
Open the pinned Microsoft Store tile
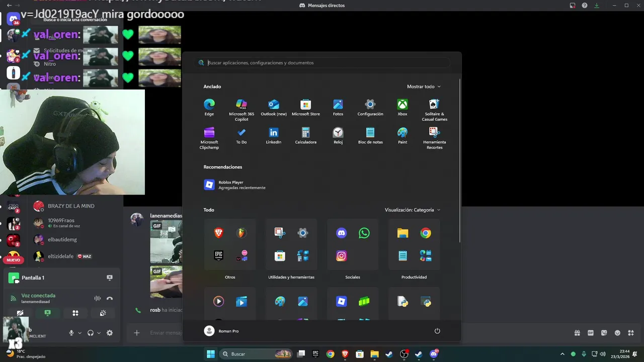pos(306,107)
